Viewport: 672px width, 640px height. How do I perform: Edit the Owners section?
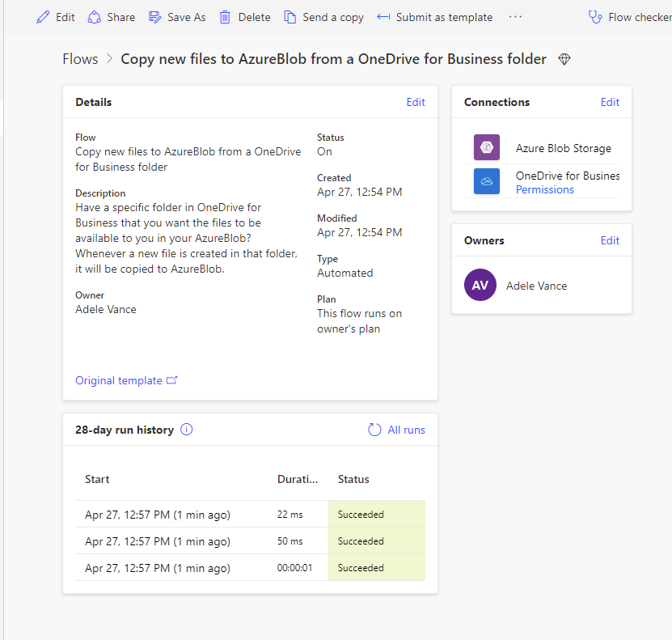click(x=610, y=240)
